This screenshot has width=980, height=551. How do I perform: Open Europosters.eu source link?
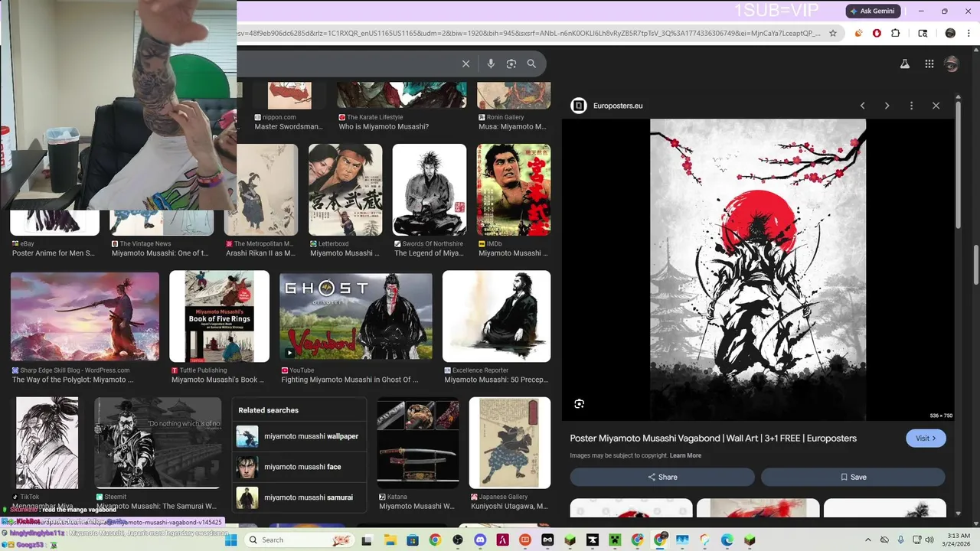tap(618, 106)
